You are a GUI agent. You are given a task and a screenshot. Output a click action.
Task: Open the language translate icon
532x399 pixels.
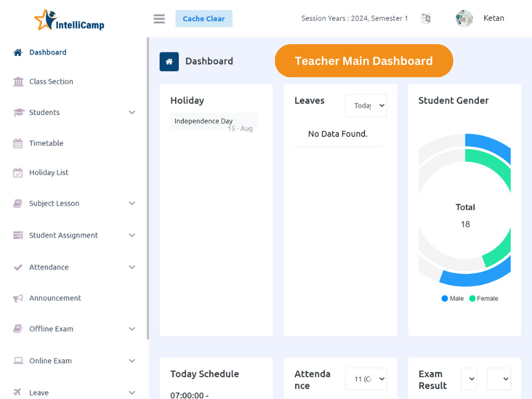coord(426,18)
